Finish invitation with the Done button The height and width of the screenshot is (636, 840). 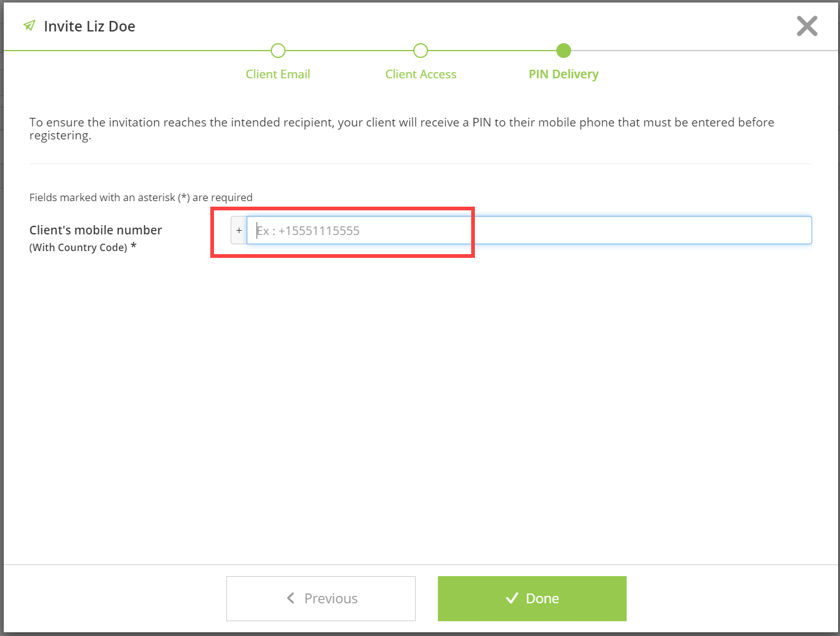pyautogui.click(x=532, y=598)
